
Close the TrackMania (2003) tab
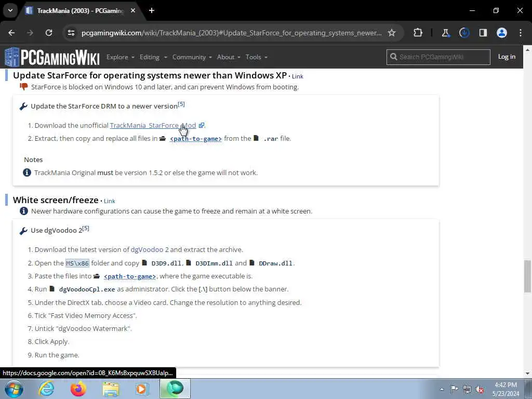click(x=133, y=10)
